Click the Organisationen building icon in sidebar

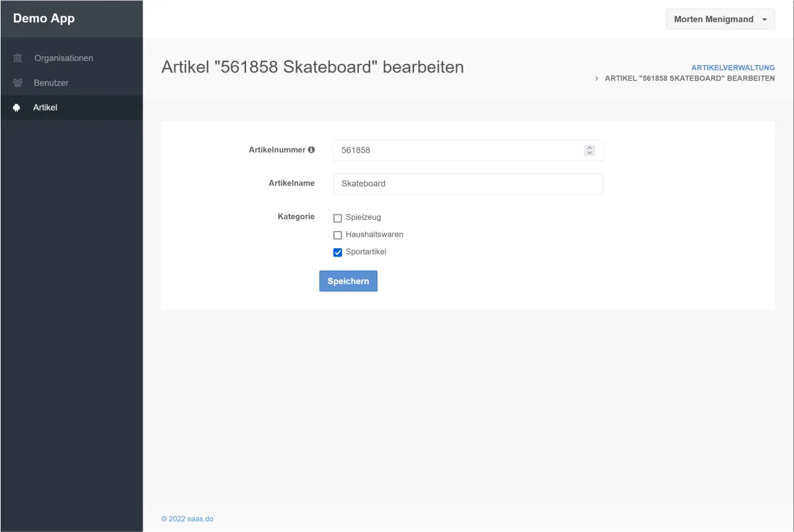pos(17,58)
